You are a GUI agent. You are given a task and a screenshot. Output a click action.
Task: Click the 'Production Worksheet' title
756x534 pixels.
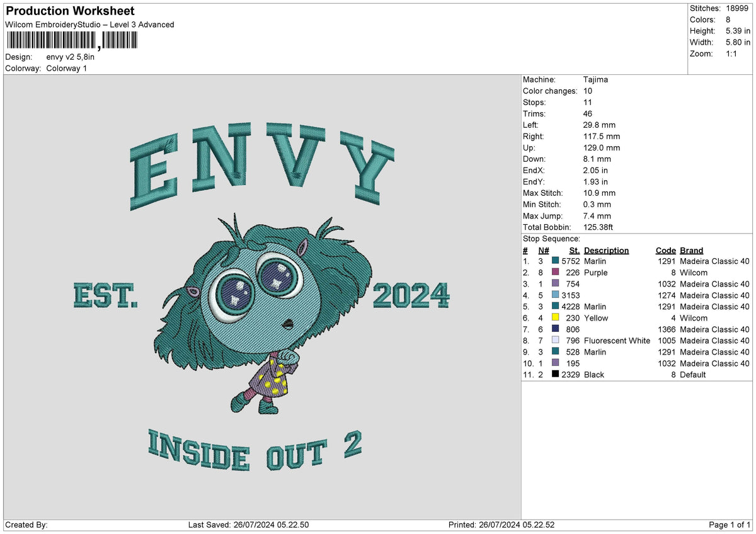click(70, 11)
